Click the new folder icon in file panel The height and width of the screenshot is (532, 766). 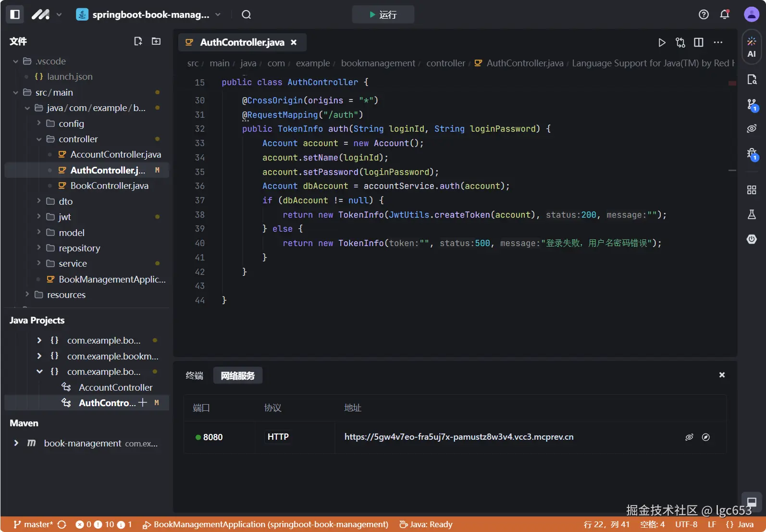click(156, 41)
